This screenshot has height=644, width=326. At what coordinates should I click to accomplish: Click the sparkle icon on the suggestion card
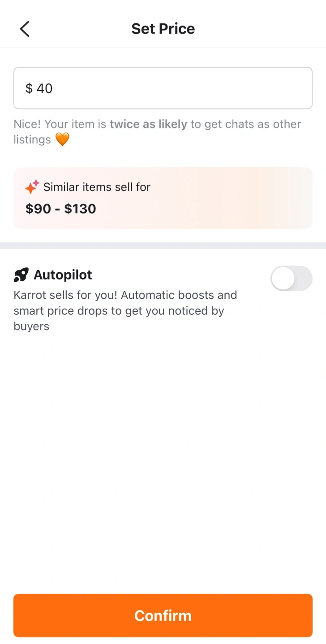tap(32, 187)
